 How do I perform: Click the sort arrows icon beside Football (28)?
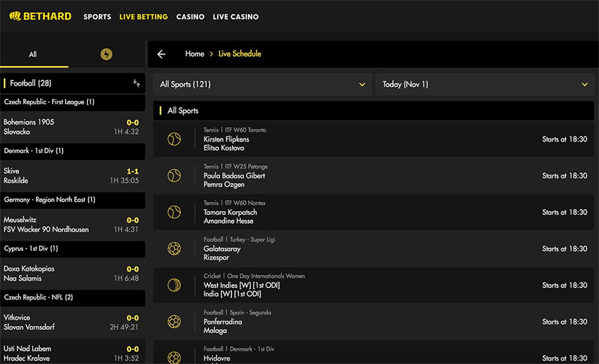(137, 83)
